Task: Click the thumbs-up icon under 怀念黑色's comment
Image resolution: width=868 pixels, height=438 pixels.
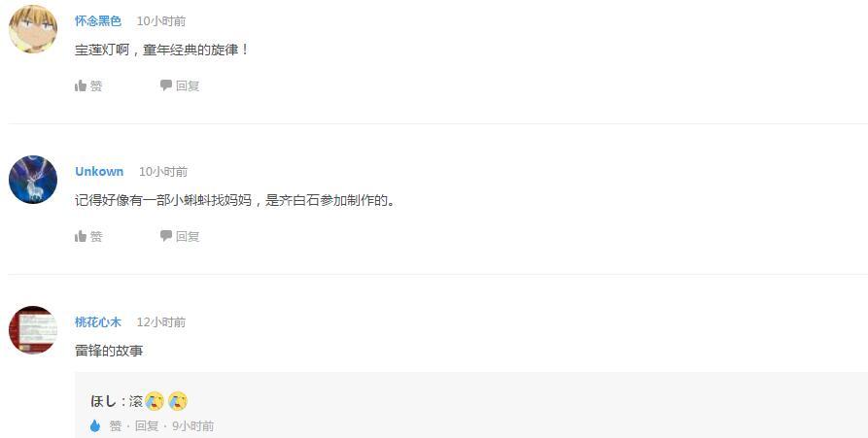Action: pos(81,85)
